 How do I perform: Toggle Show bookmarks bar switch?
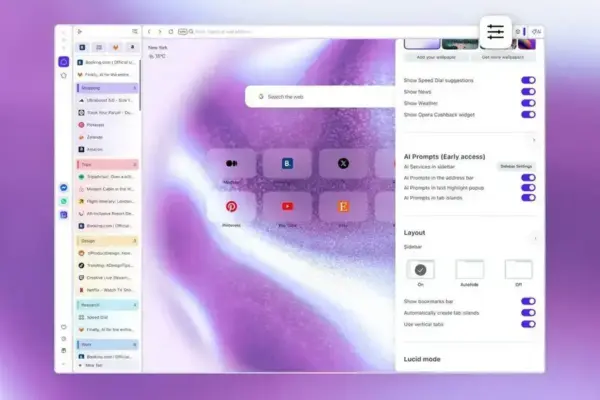(528, 301)
